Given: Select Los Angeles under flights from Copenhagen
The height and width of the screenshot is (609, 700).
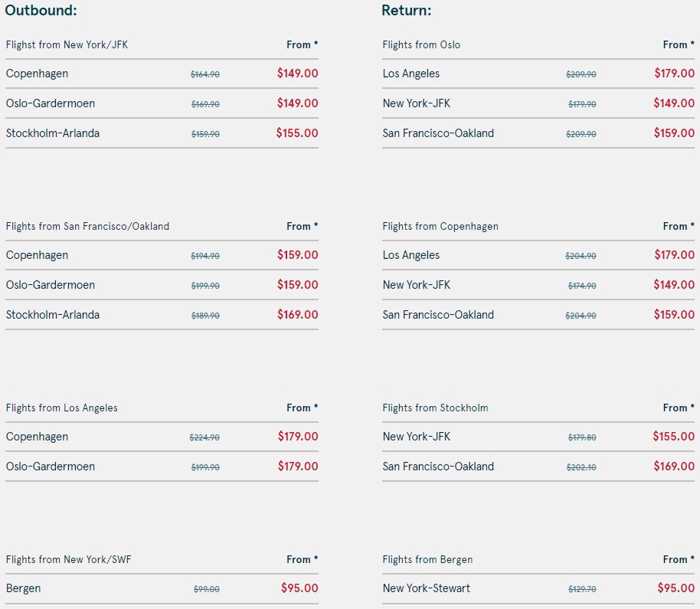Looking at the screenshot, I should 411,255.
